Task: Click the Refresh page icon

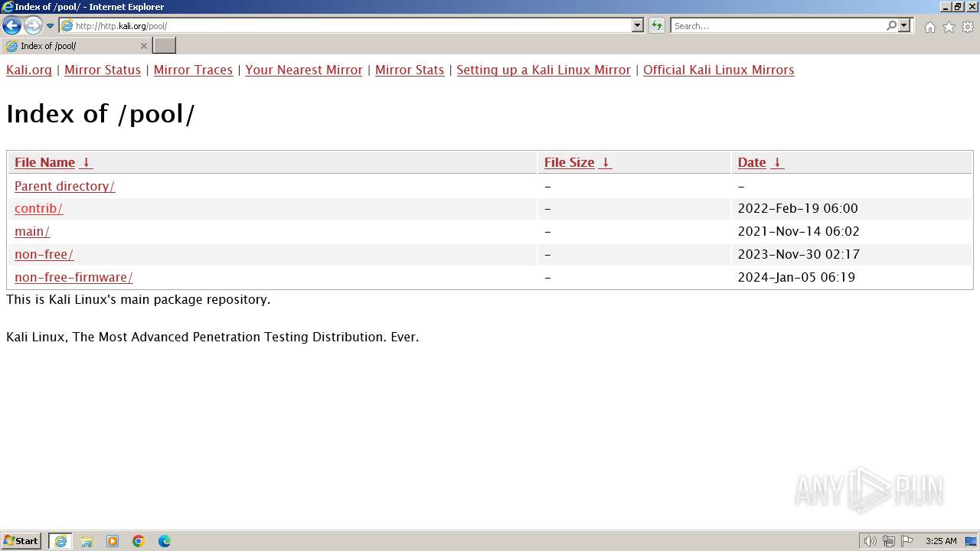Action: tap(657, 25)
